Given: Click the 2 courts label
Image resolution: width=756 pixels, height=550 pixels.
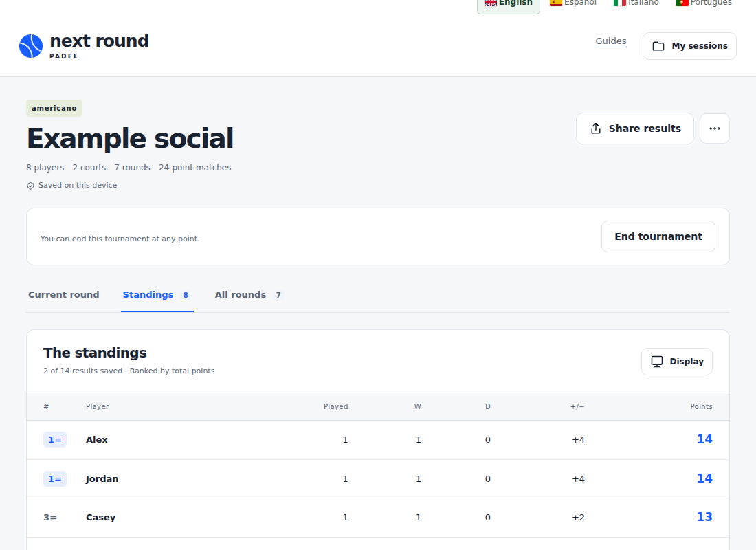Looking at the screenshot, I should [89, 168].
